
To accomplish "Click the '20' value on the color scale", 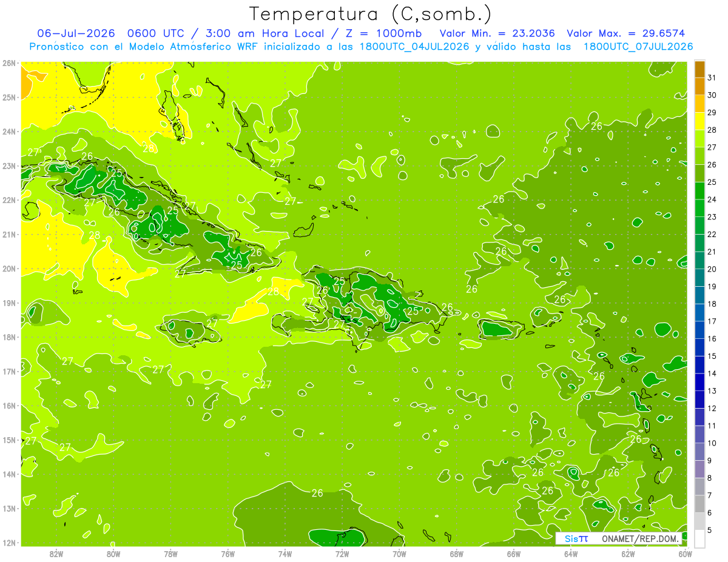I will [x=712, y=269].
